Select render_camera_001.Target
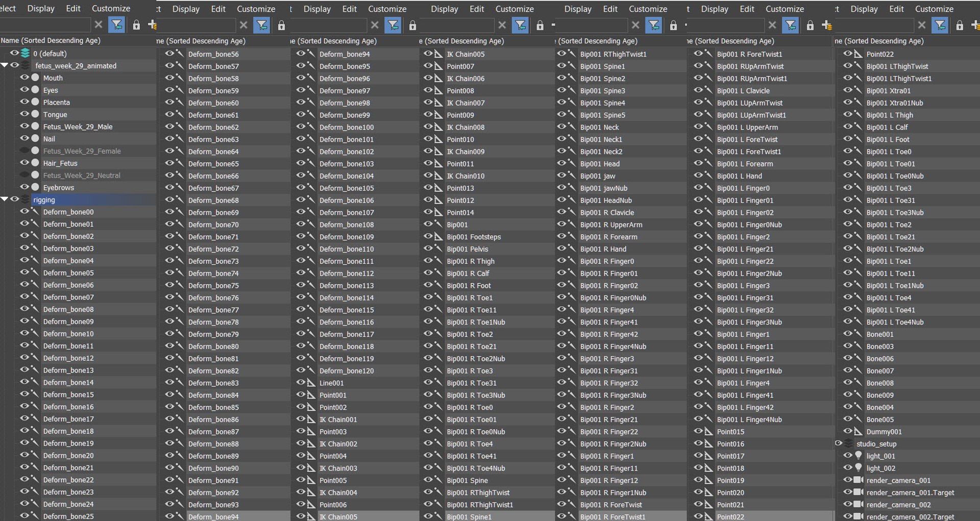 pos(910,492)
